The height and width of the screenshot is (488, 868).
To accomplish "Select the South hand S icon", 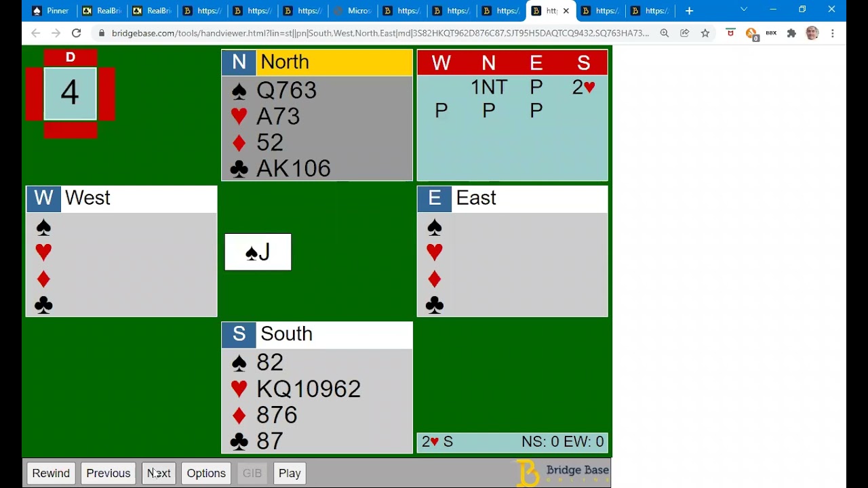I will point(239,334).
